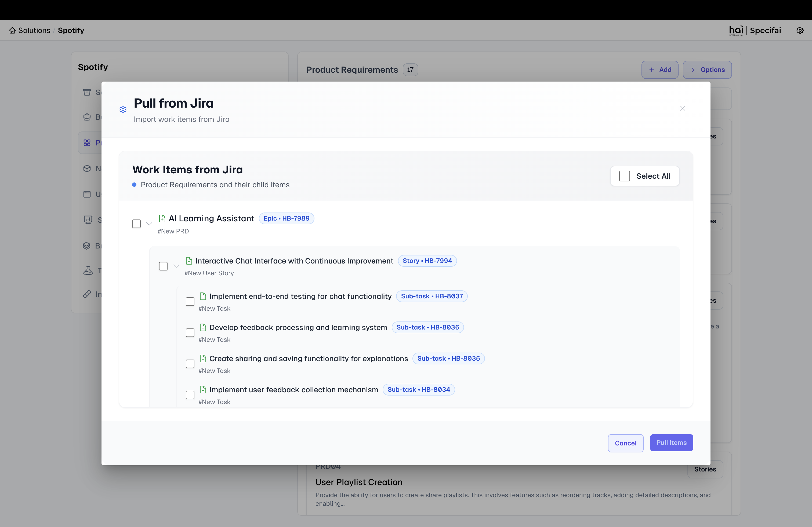Click Implement end-to-end testing for chat functionality
Image resolution: width=812 pixels, height=527 pixels.
pyautogui.click(x=300, y=296)
